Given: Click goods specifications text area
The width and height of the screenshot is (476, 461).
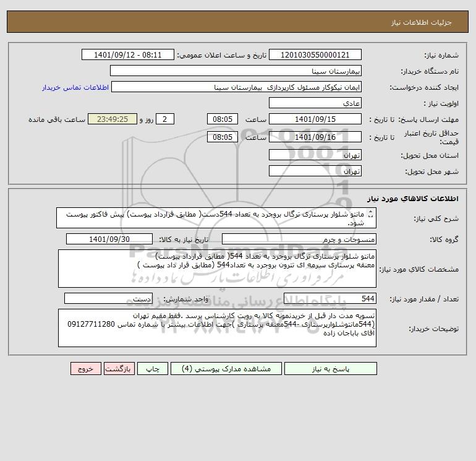Looking at the screenshot, I should click(x=217, y=269).
